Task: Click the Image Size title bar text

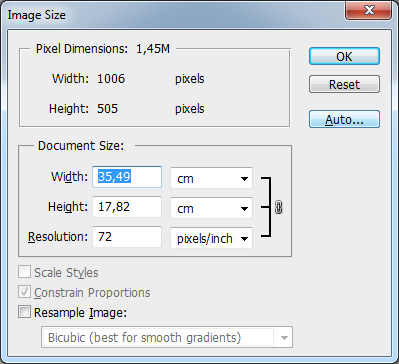Action: (x=37, y=15)
